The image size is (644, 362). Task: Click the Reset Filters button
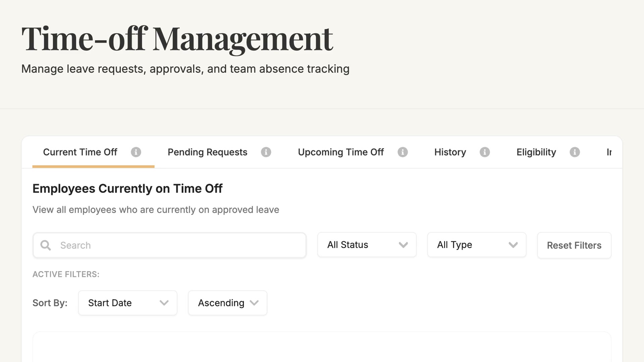[x=574, y=245]
